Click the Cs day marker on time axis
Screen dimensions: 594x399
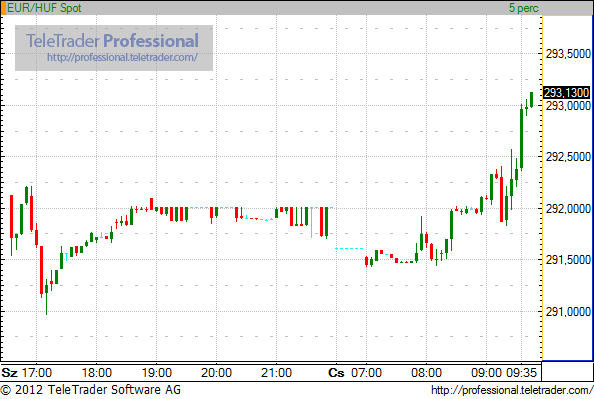click(x=336, y=373)
